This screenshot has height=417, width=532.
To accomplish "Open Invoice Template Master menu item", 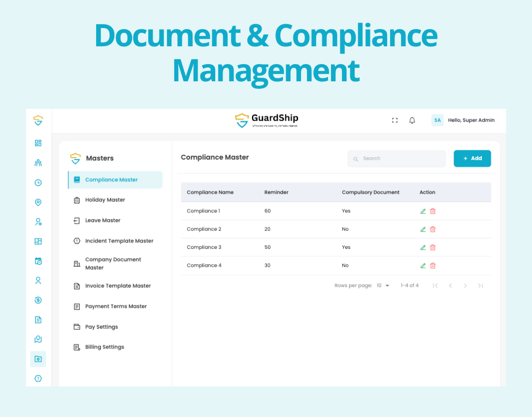I will point(115,286).
